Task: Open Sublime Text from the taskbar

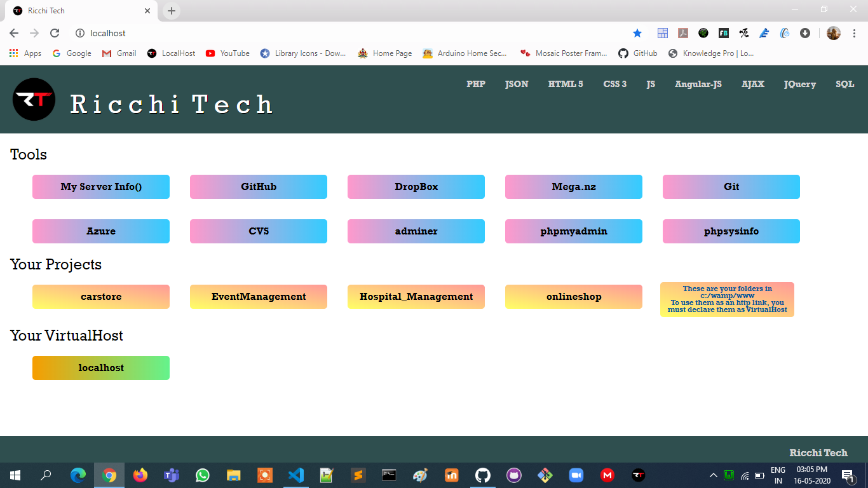Action: pyautogui.click(x=358, y=475)
